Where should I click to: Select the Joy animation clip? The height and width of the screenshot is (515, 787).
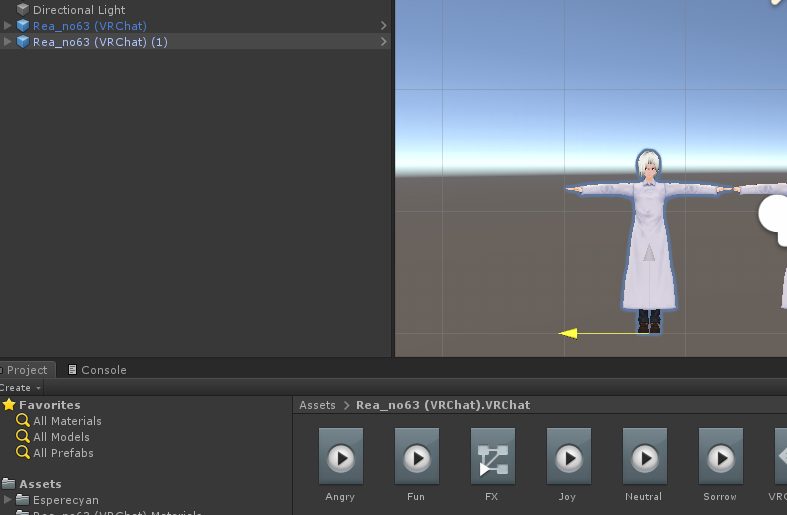pyautogui.click(x=569, y=456)
